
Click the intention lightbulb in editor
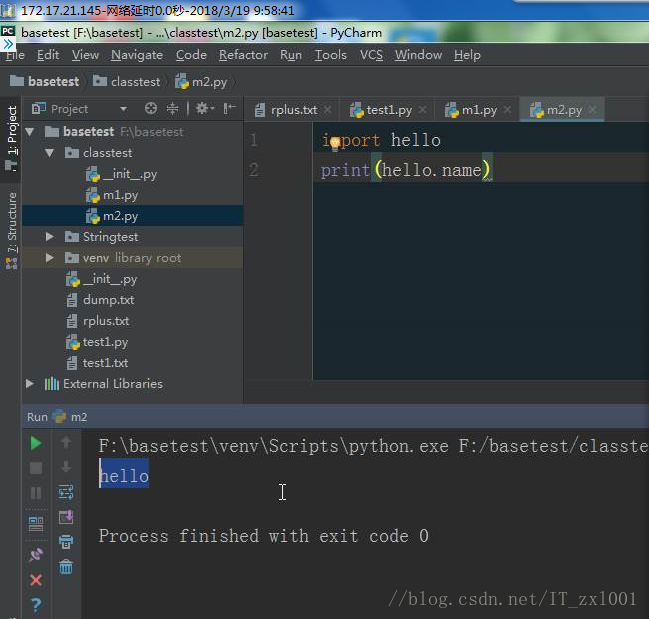[335, 143]
